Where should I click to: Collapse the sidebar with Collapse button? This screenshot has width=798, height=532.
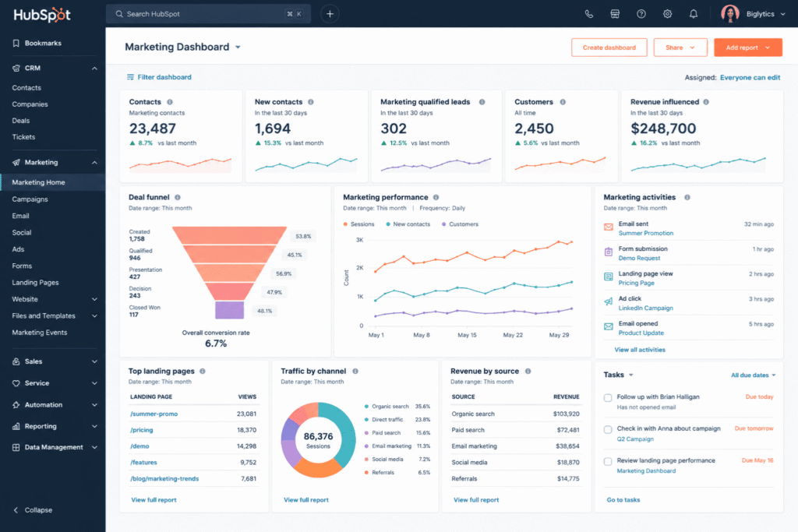coord(33,510)
